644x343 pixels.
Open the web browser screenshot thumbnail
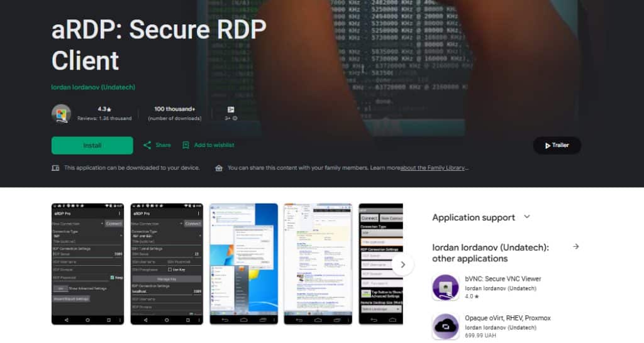point(318,264)
